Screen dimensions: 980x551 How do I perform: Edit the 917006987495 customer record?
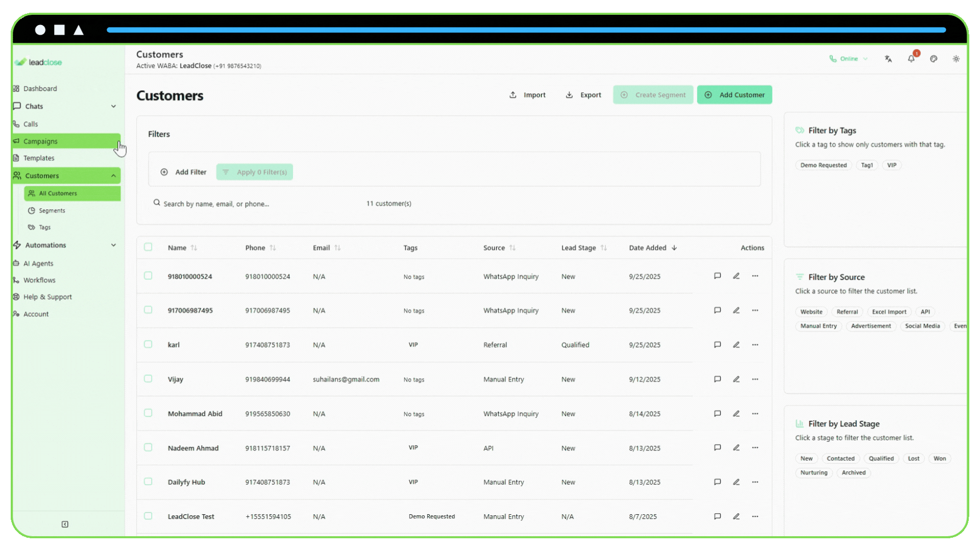[736, 310]
